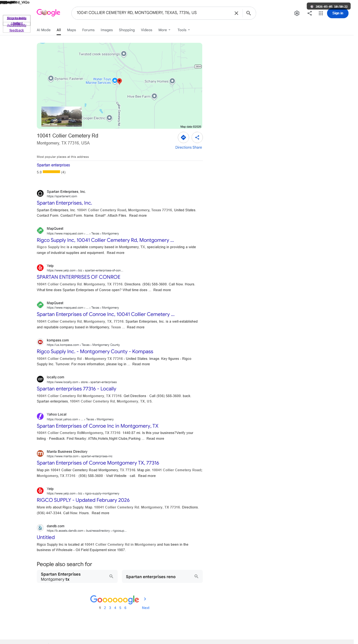
Task: Go to results page 2
Action: (x=105, y=608)
